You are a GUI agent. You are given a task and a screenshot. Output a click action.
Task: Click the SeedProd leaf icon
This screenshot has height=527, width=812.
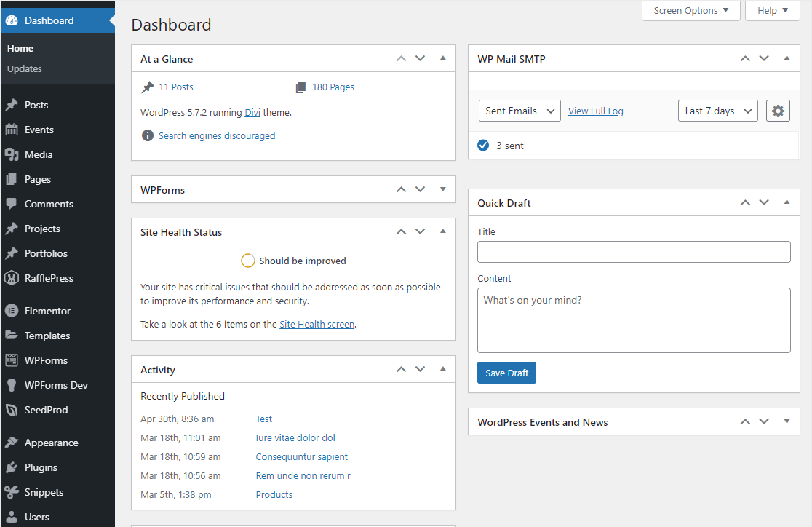tap(12, 410)
